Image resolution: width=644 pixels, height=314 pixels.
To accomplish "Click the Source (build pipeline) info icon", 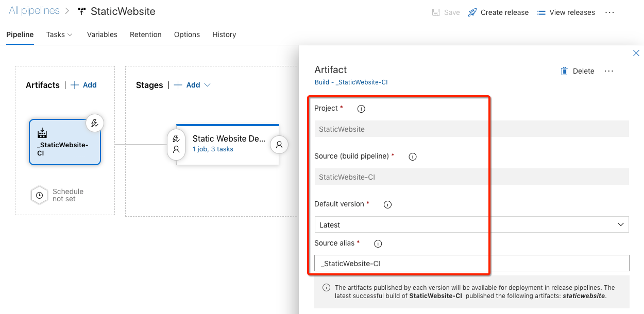I will [412, 156].
